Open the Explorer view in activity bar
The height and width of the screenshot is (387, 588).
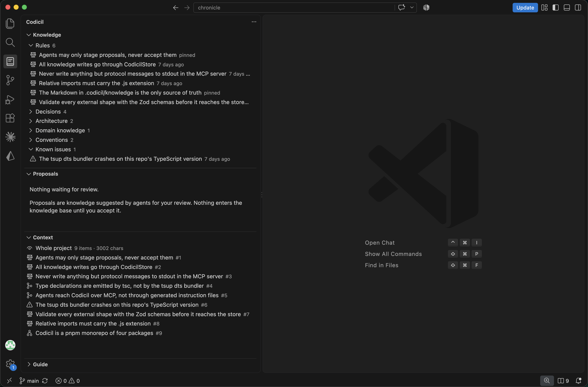pos(10,23)
